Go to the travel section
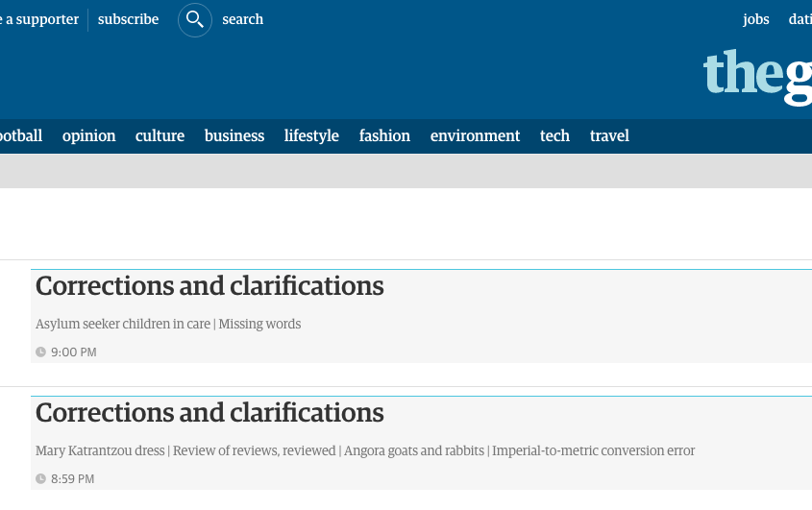 coord(609,135)
